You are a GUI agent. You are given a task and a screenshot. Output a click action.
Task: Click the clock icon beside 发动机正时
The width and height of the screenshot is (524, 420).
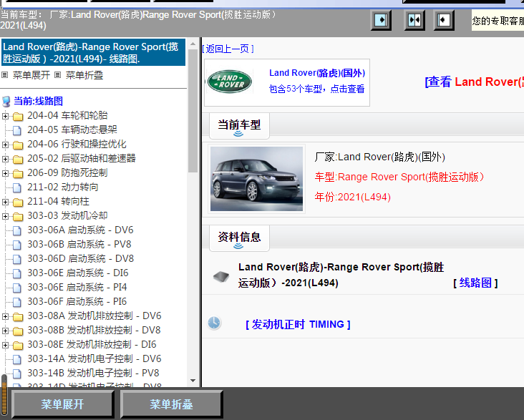pos(214,323)
